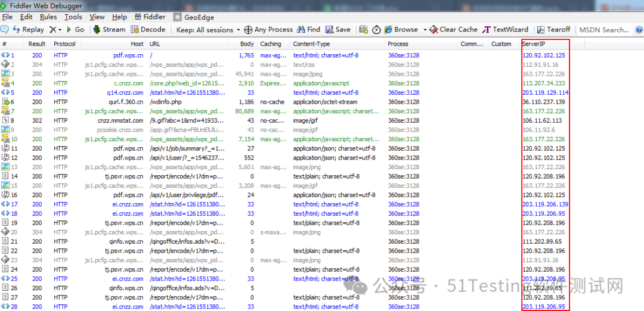This screenshot has width=644, height=311.
Task: Open the Help menu
Action: click(x=119, y=17)
